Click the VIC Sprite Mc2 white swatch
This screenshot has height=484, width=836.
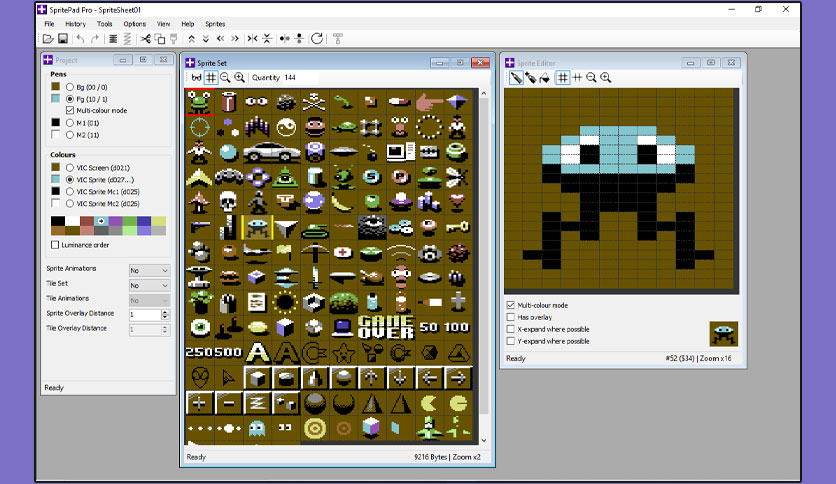pos(55,203)
